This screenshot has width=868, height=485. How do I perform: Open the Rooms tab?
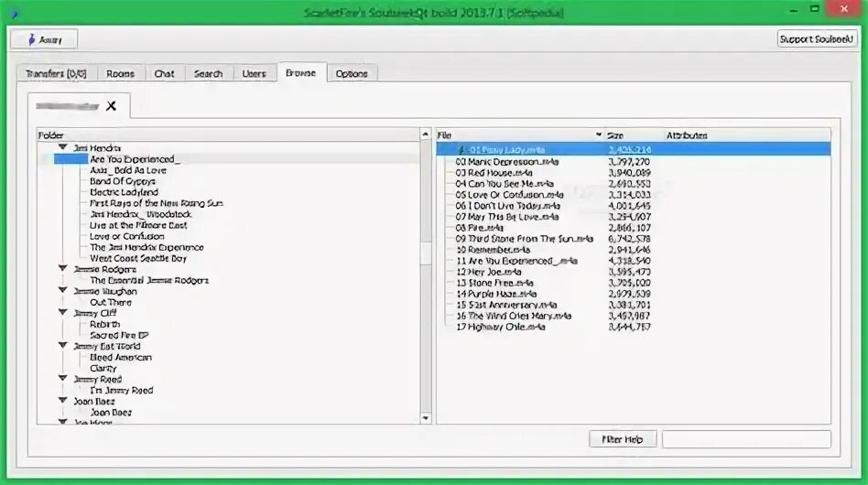click(x=121, y=73)
